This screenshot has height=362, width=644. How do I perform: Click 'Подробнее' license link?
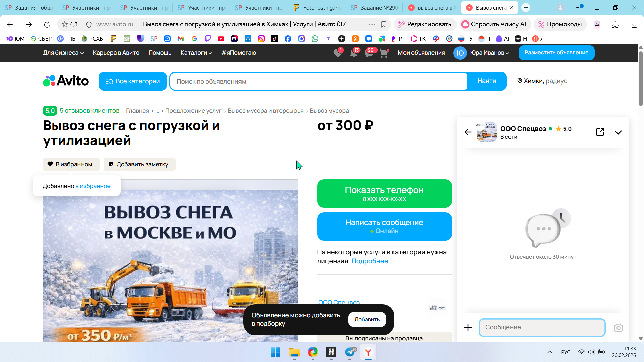[369, 261]
